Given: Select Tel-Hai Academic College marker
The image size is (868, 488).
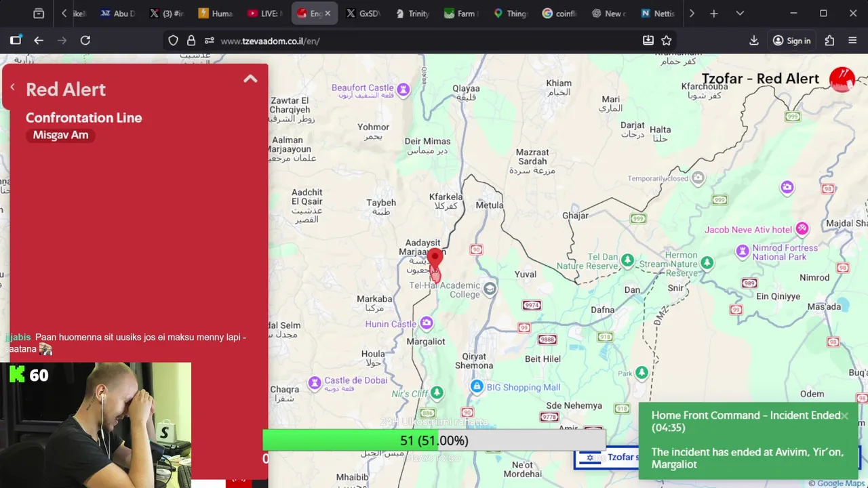Looking at the screenshot, I should click(x=490, y=289).
